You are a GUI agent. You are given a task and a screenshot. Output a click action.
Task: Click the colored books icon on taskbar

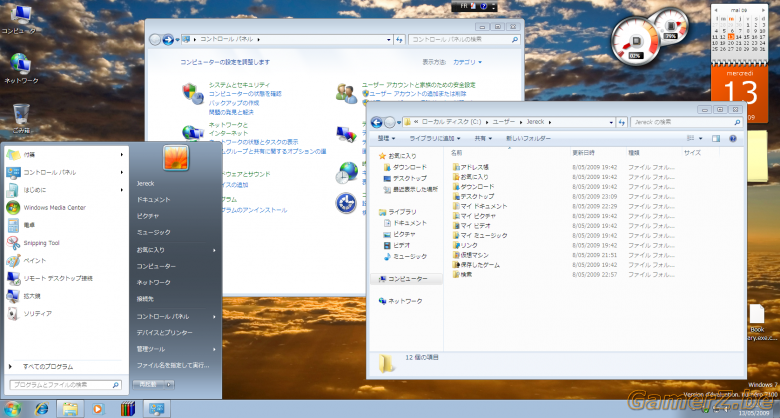(x=128, y=409)
